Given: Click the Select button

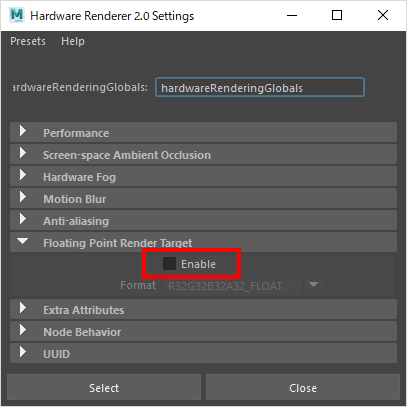Looking at the screenshot, I should pos(104,387).
